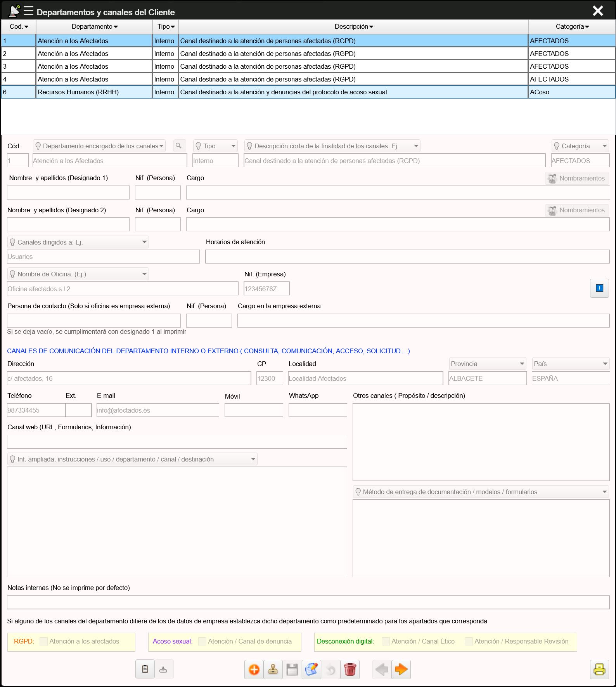Click the Nif. (Empresa) field 12345678Z
Image resolution: width=616 pixels, height=687 pixels.
[x=266, y=289]
